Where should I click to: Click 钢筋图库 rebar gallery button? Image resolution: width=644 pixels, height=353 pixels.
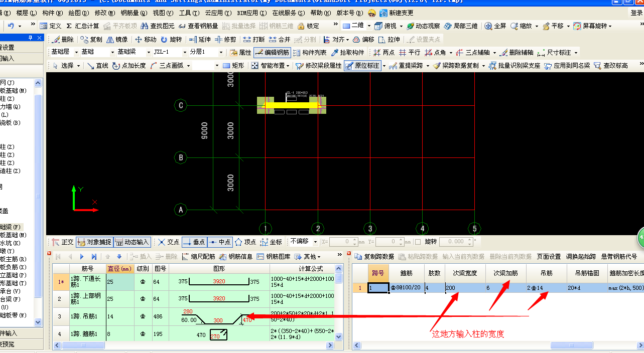pos(274,257)
